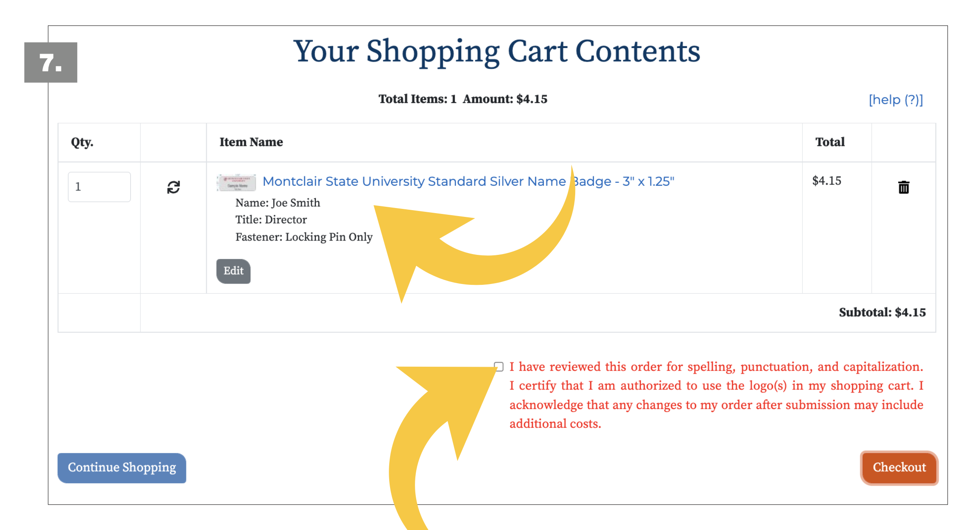Check the order review certification checkbox
The height and width of the screenshot is (530, 980).
tap(499, 367)
